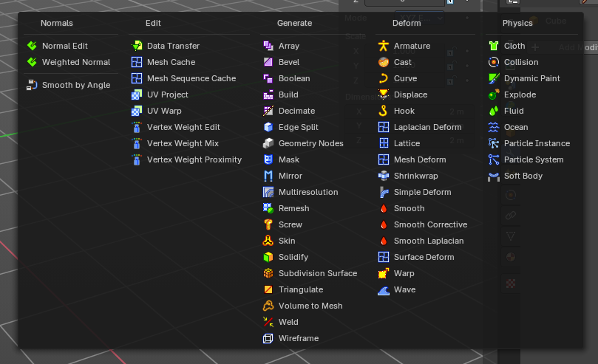Click the Screw modifier icon
The height and width of the screenshot is (364, 598).
(x=268, y=224)
